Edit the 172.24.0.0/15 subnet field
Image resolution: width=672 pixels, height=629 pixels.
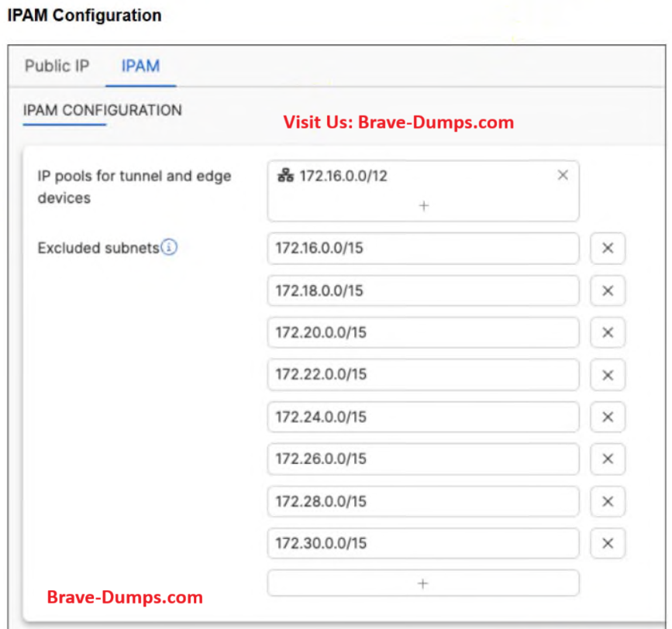tap(423, 417)
